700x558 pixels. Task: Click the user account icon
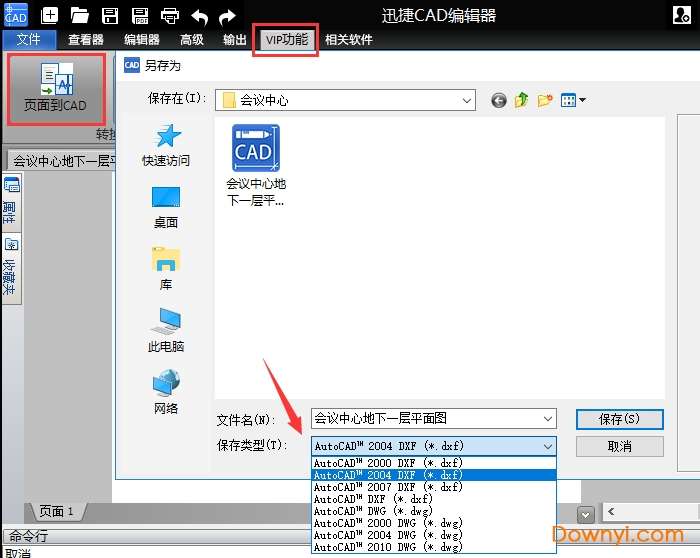(x=682, y=15)
